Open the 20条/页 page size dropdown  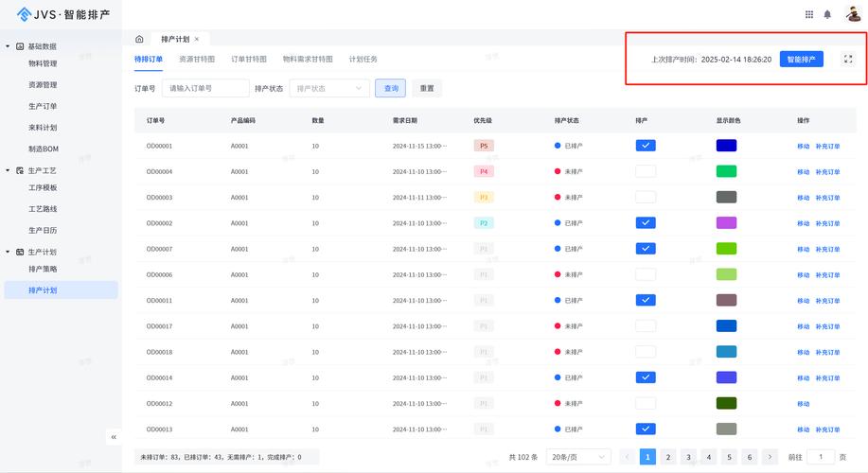point(577,457)
